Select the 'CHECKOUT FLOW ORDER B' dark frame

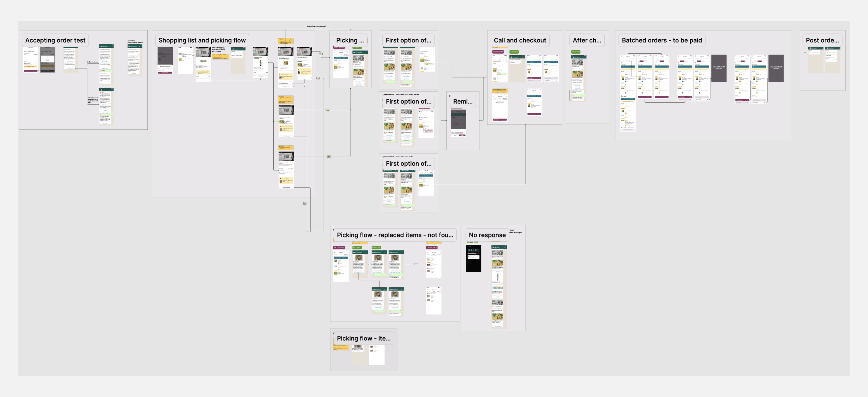click(x=776, y=68)
